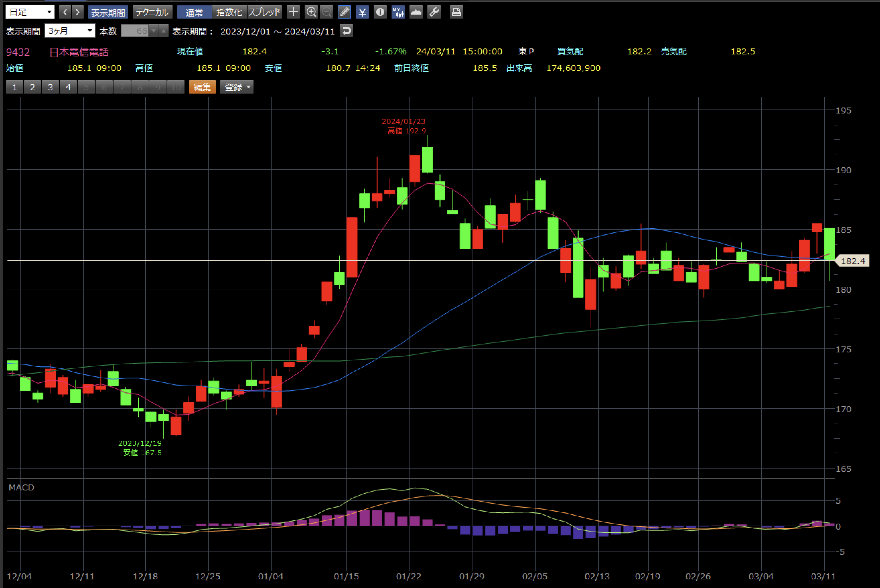Print the chart with printer icon
This screenshot has height=588, width=880.
[x=456, y=12]
